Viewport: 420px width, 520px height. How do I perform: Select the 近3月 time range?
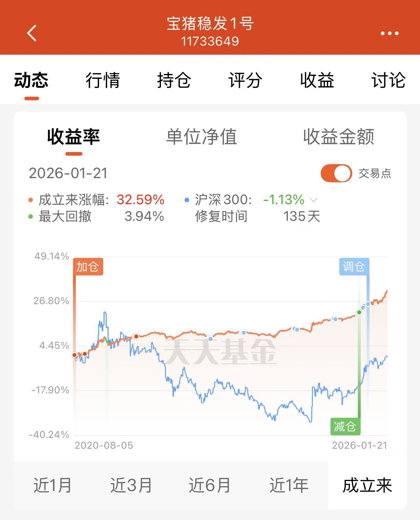pos(131,485)
